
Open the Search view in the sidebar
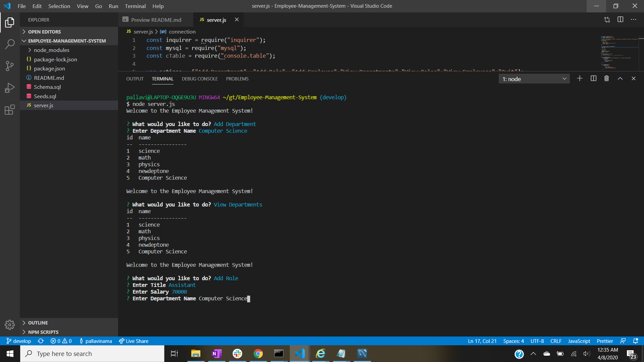coord(10,44)
